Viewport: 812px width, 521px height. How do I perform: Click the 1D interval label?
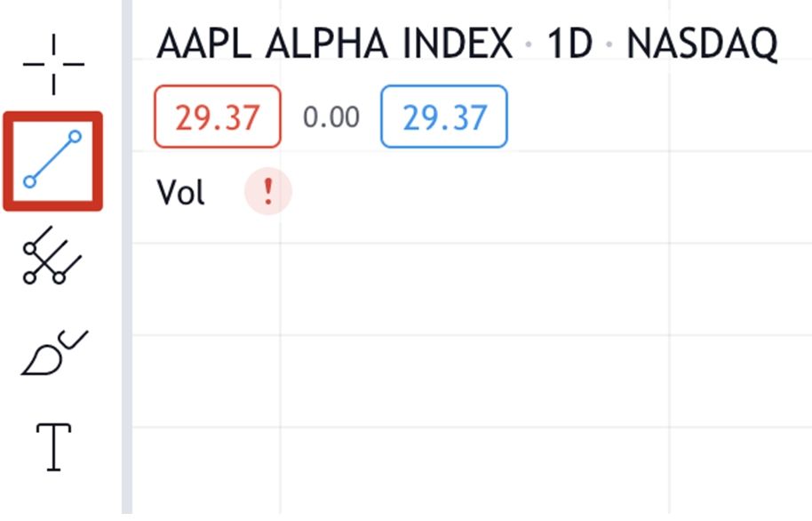point(569,44)
